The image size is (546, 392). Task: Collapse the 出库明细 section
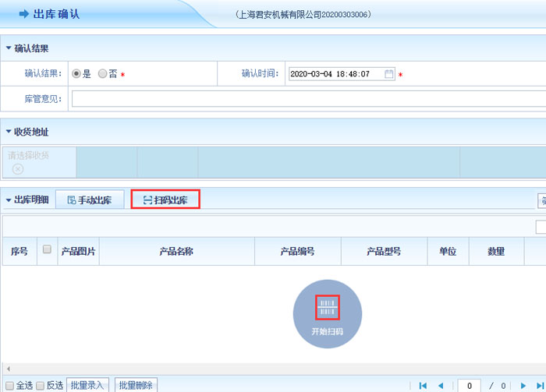coord(9,200)
